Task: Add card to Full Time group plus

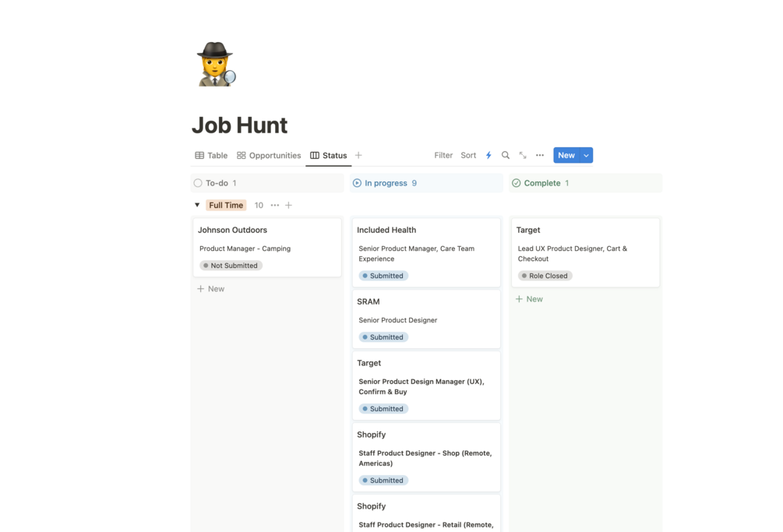Action: tap(288, 205)
